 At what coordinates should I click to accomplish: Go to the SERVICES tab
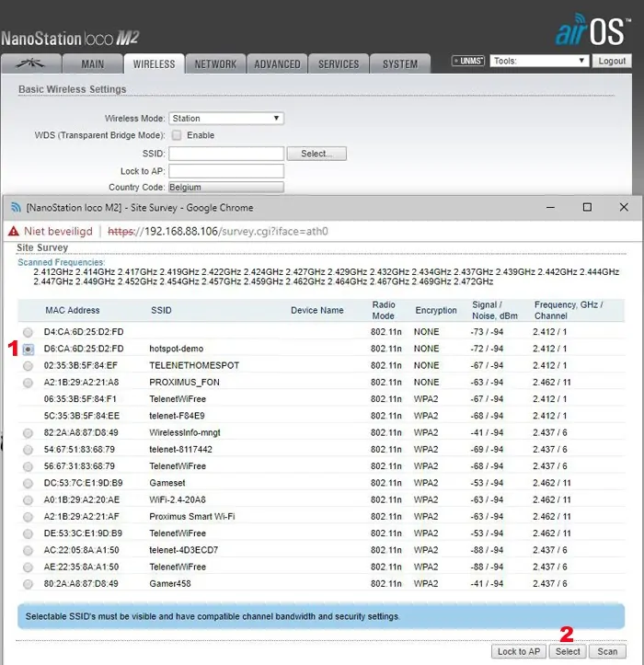click(x=339, y=64)
